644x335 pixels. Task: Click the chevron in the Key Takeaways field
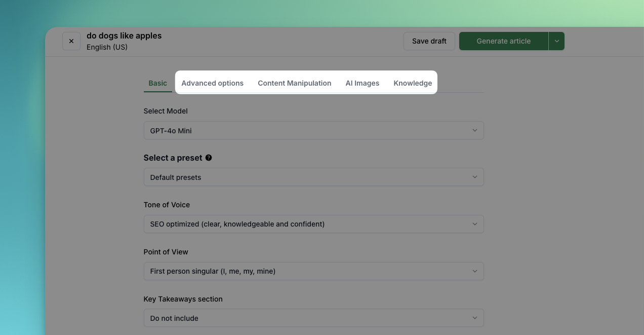[474, 318]
